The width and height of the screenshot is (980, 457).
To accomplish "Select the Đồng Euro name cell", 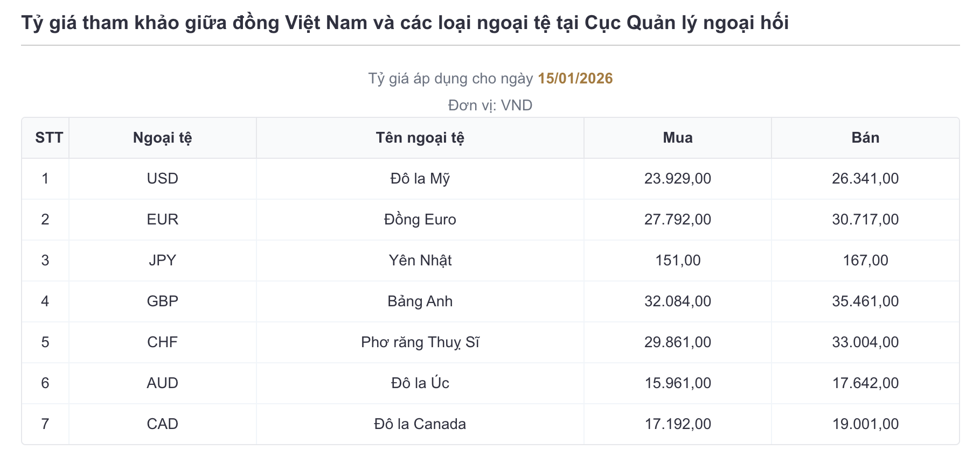I will pos(420,220).
